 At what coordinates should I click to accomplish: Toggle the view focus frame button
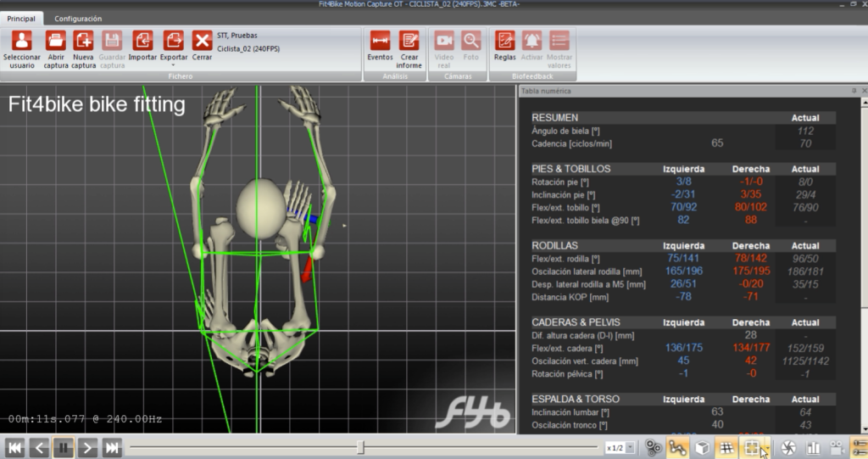(x=752, y=447)
